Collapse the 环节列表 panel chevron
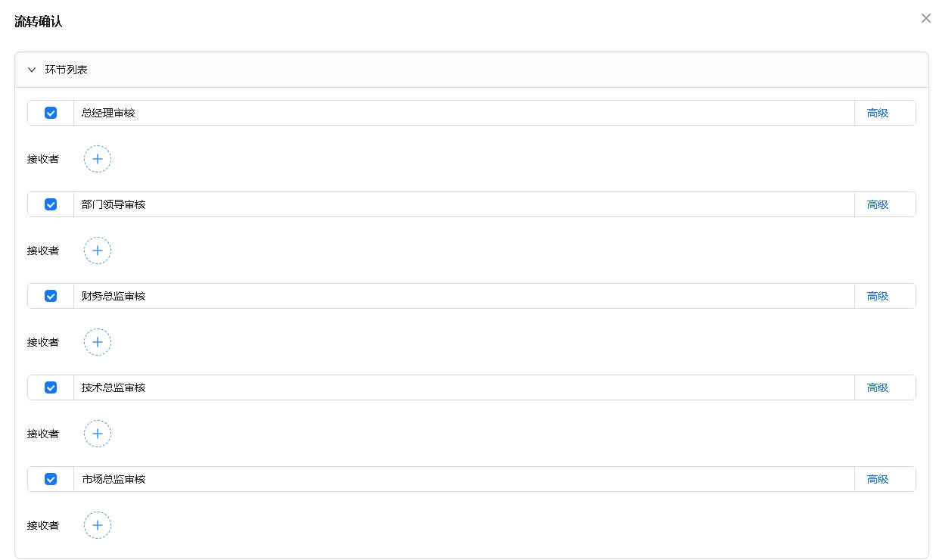This screenshot has height=560, width=933. pos(32,70)
